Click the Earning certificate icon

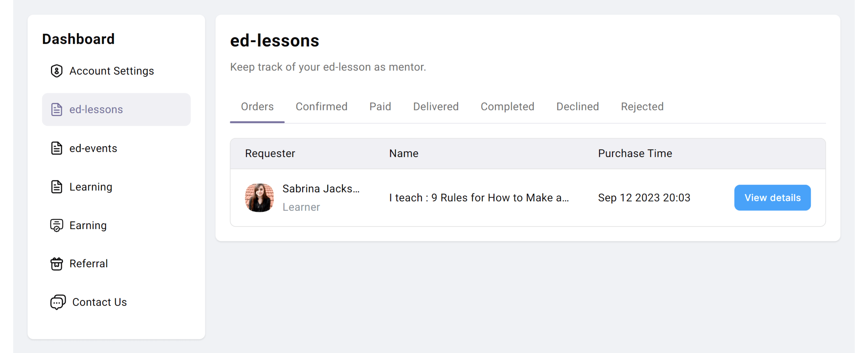[x=57, y=225]
